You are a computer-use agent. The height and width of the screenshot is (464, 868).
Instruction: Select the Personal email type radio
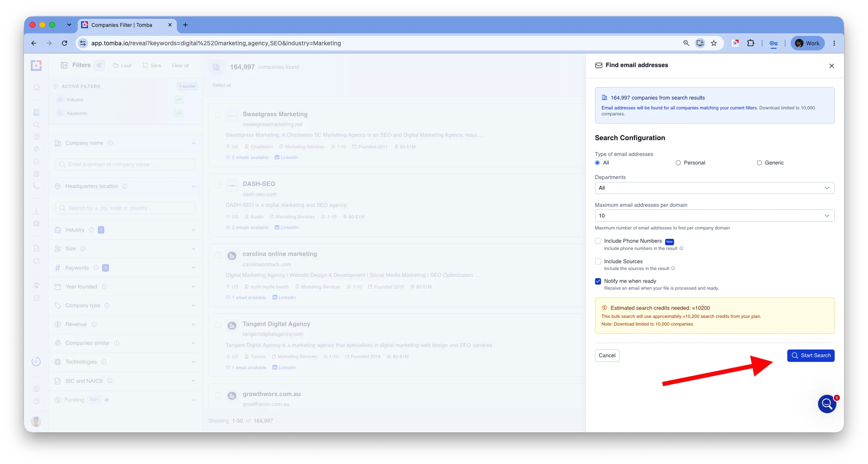pos(678,163)
